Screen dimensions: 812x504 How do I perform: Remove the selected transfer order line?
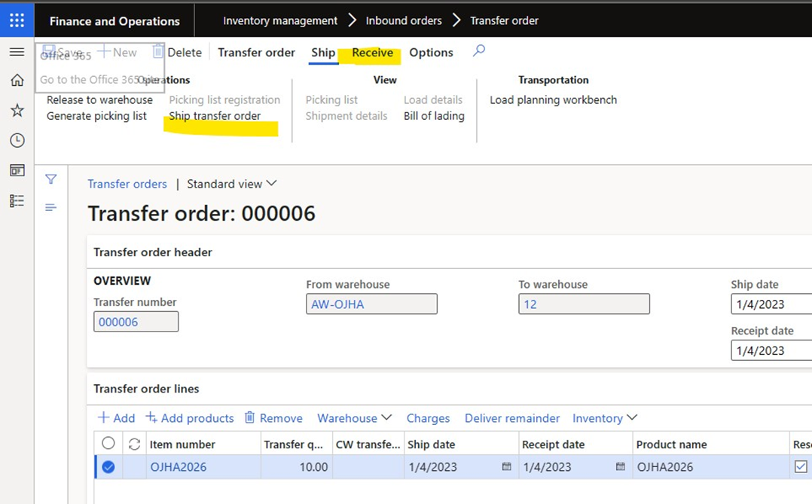click(x=273, y=418)
